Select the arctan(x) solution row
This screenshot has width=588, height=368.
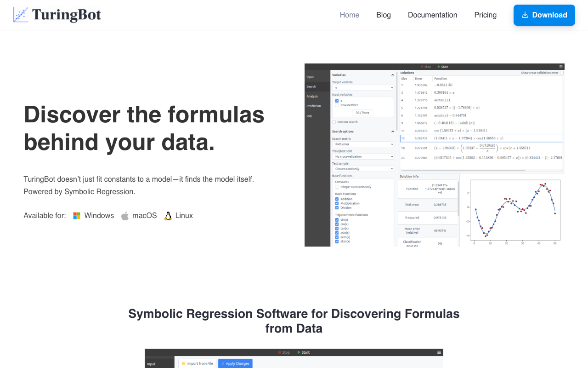481,100
